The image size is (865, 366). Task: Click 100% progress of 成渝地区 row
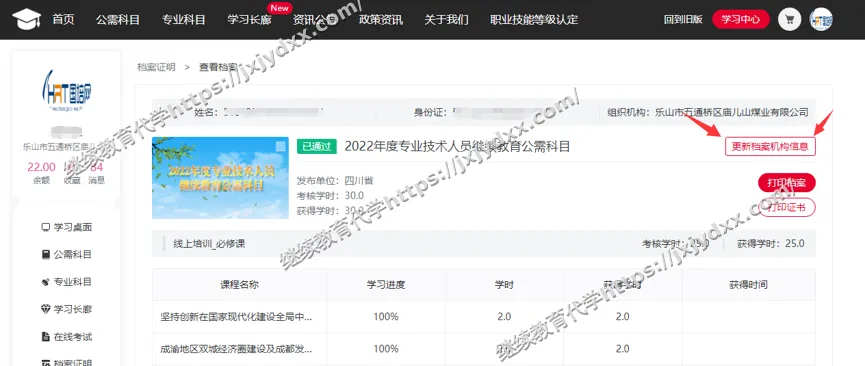pyautogui.click(x=386, y=349)
